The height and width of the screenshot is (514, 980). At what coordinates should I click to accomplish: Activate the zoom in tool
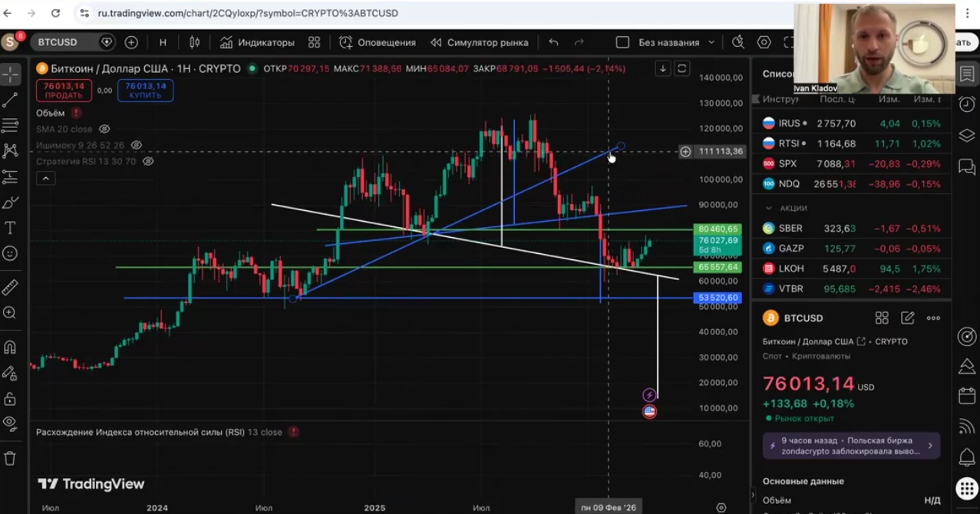click(x=10, y=312)
